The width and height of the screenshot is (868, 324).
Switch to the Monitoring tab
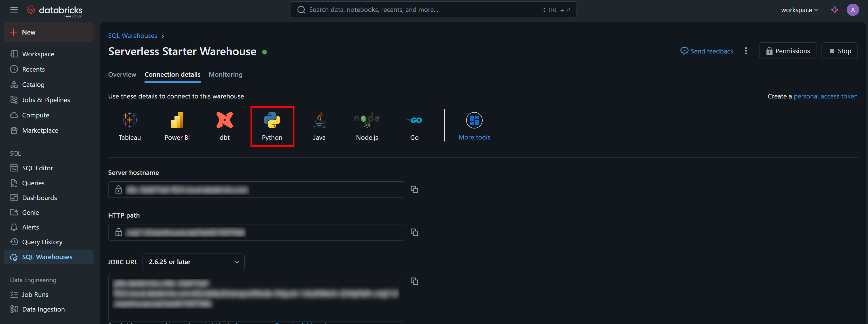225,74
